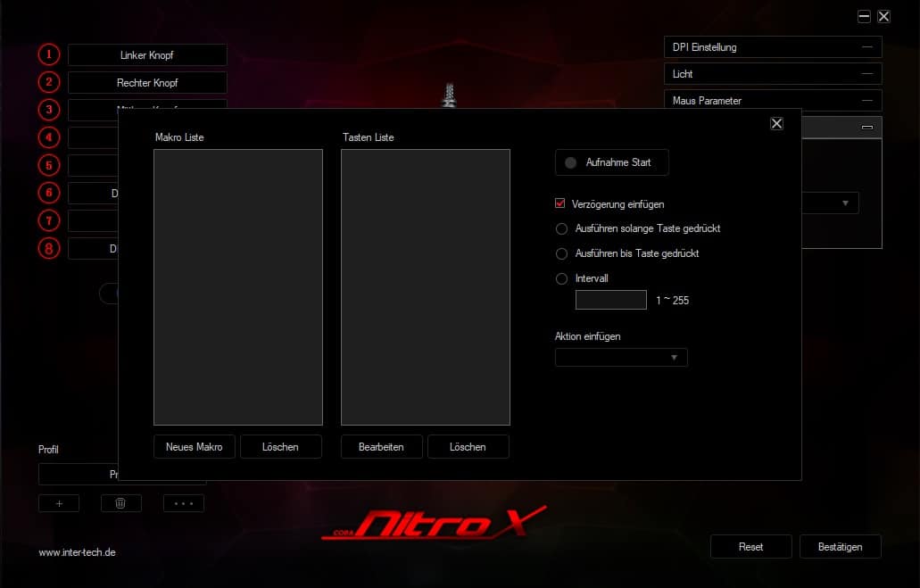This screenshot has height=588, width=920.
Task: Select Ausführen bis Taste gedrückt option
Action: [x=561, y=253]
